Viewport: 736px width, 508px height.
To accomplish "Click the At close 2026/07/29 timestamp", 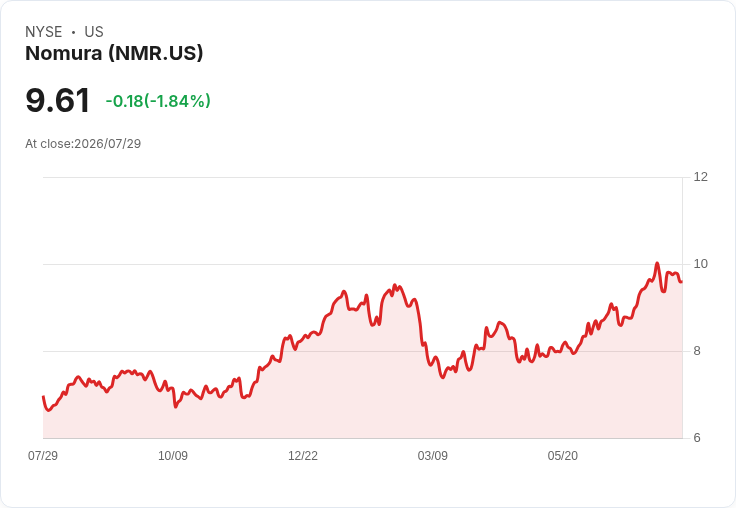I will pos(83,144).
